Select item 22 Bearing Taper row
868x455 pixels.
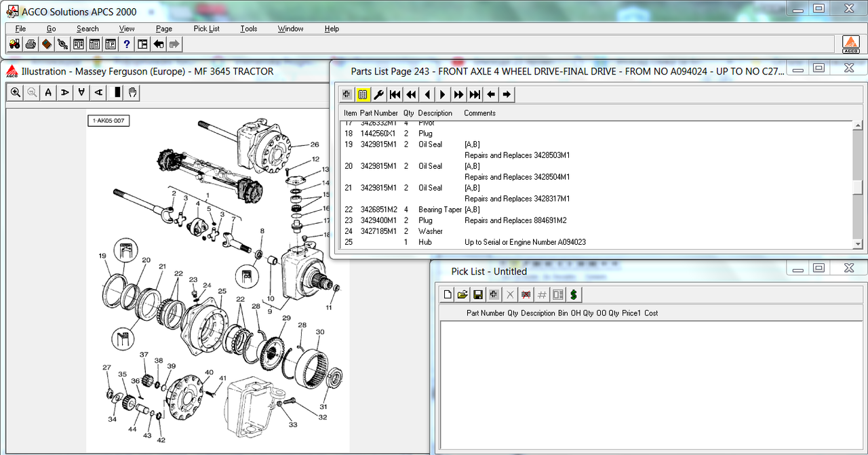[597, 210]
